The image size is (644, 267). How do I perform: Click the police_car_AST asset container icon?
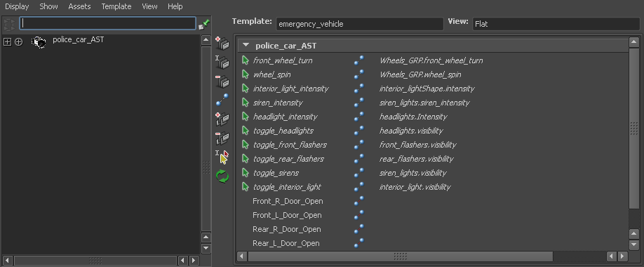pos(39,42)
